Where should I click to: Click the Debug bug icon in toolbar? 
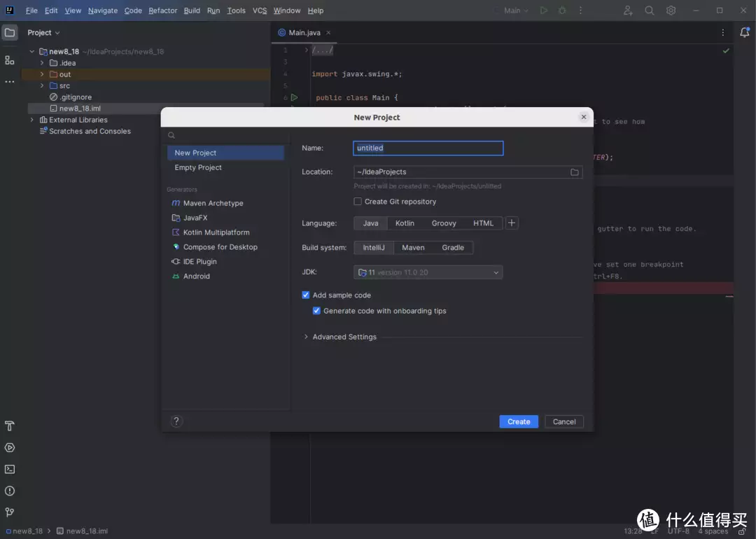pyautogui.click(x=562, y=10)
